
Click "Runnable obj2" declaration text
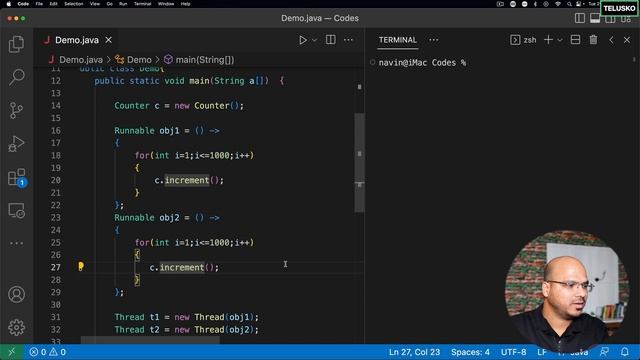pyautogui.click(x=147, y=218)
